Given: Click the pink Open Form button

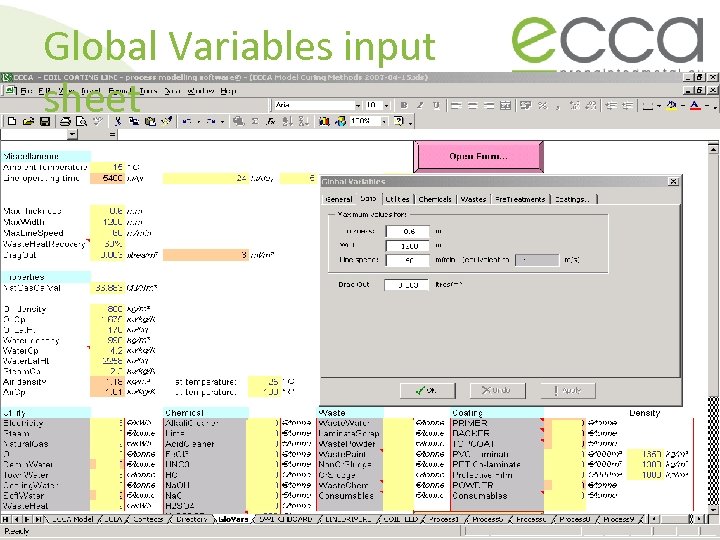Looking at the screenshot, I should coord(478,157).
